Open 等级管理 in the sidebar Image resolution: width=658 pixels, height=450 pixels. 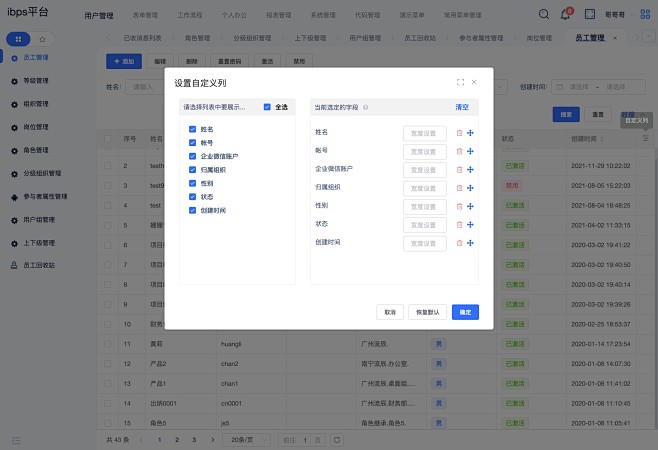click(x=36, y=81)
